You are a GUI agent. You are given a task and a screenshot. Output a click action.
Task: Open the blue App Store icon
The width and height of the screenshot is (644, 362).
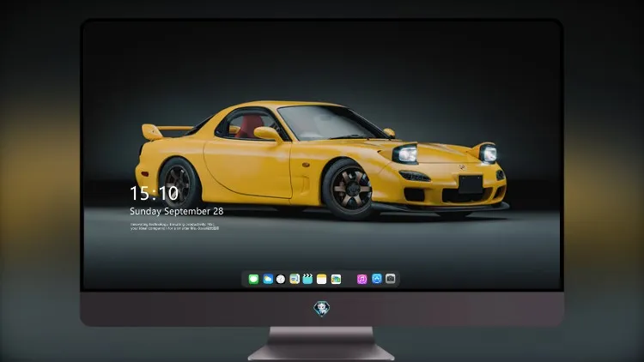tap(377, 279)
